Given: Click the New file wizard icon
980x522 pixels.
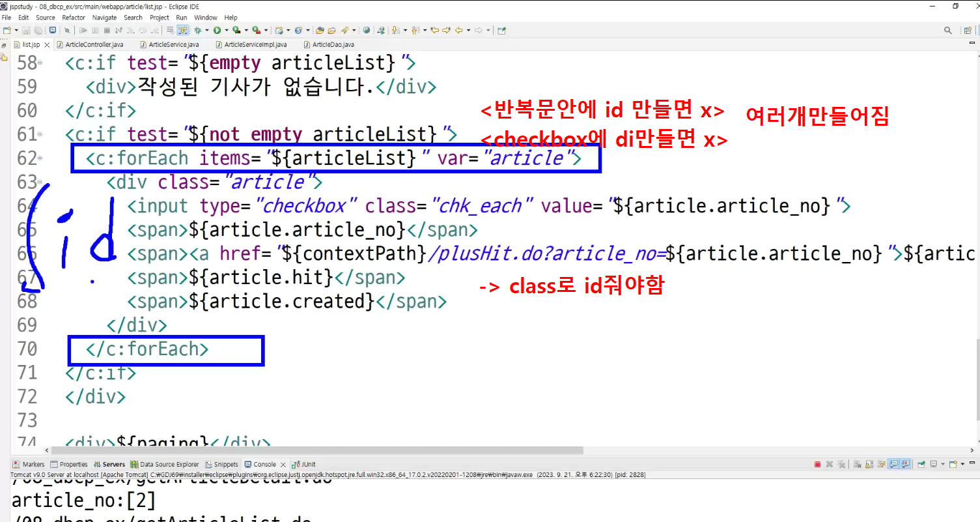Looking at the screenshot, I should [7, 30].
